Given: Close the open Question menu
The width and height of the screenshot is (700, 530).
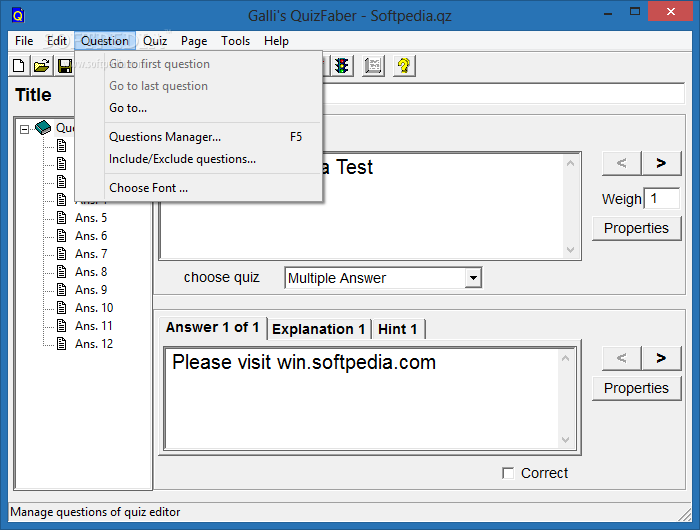Looking at the screenshot, I should 105,41.
